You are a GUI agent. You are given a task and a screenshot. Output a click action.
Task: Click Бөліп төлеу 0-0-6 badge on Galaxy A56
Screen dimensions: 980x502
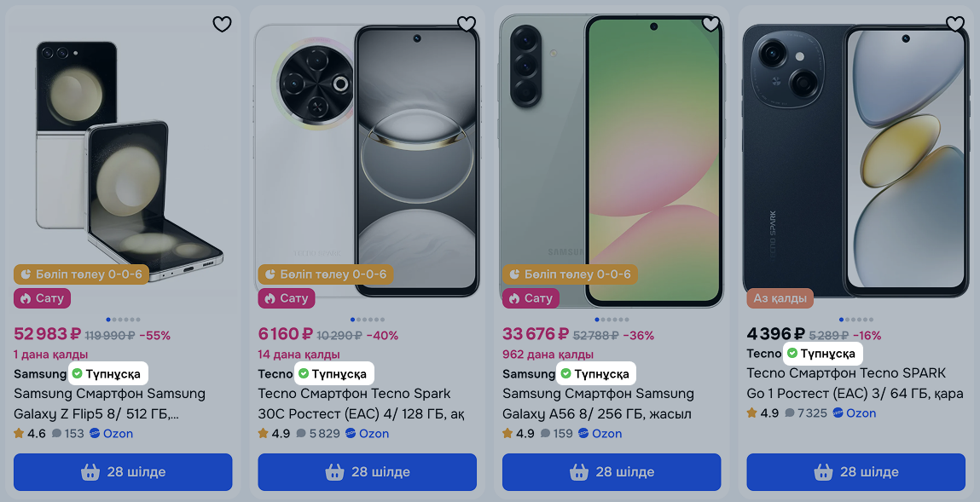pyautogui.click(x=570, y=274)
